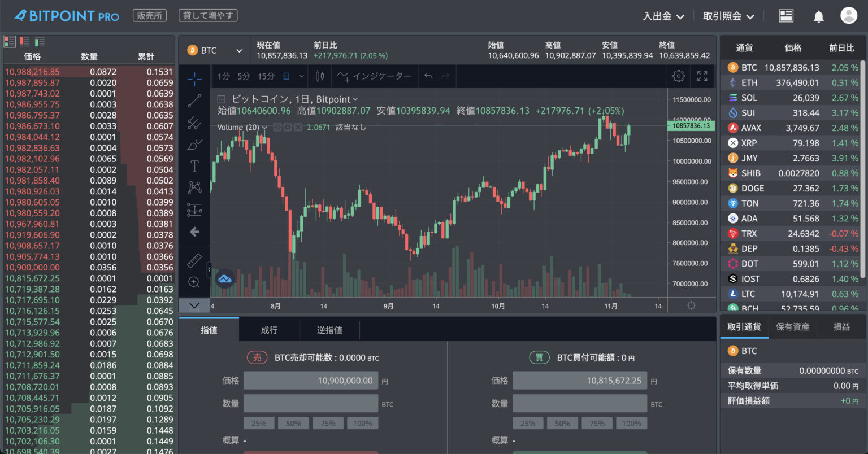Click the notification bell icon
Image resolution: width=868 pixels, height=454 pixels.
(818, 16)
